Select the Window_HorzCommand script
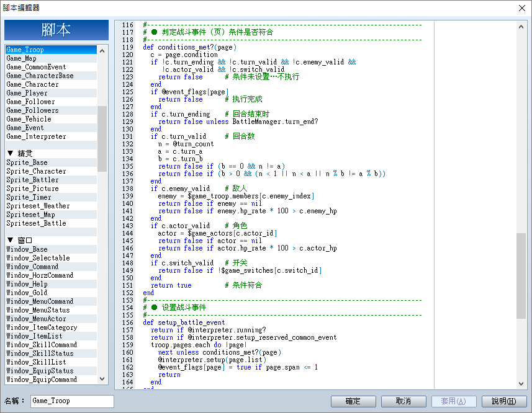The width and height of the screenshot is (532, 413). (x=51, y=275)
